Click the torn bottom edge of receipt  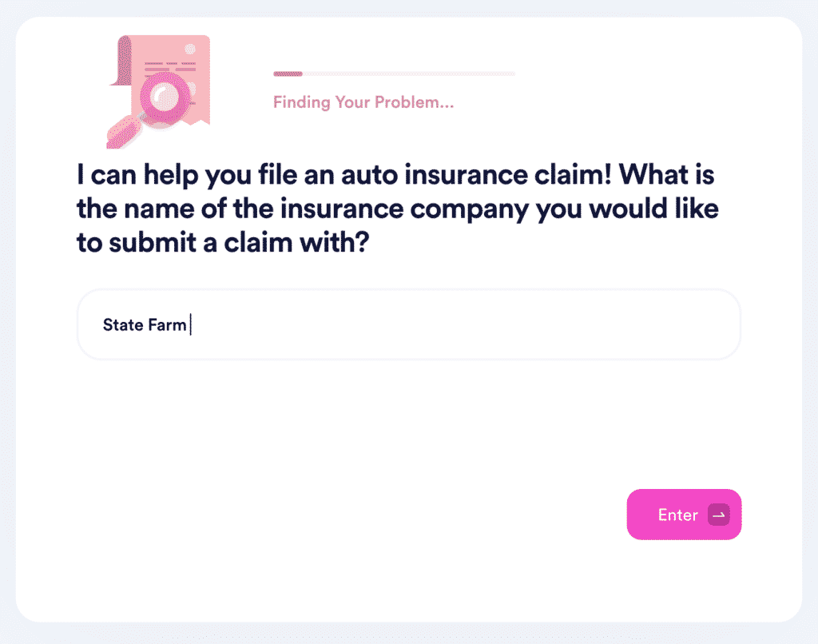(x=197, y=121)
